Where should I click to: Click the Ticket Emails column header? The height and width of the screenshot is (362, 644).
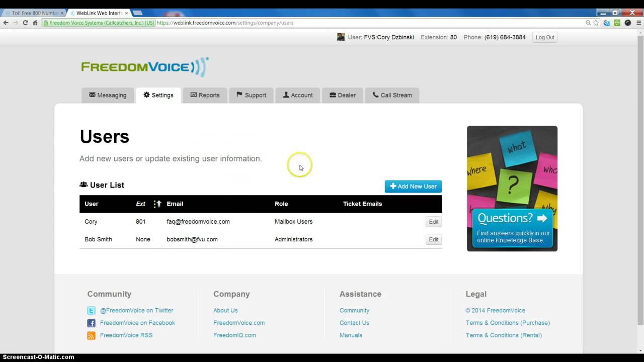click(x=362, y=204)
